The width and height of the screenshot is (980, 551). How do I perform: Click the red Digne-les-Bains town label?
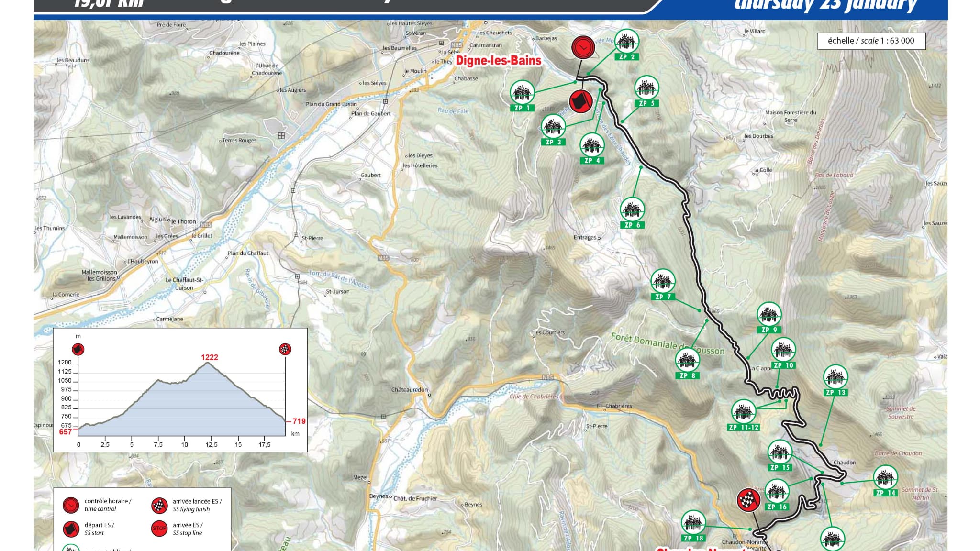[498, 61]
